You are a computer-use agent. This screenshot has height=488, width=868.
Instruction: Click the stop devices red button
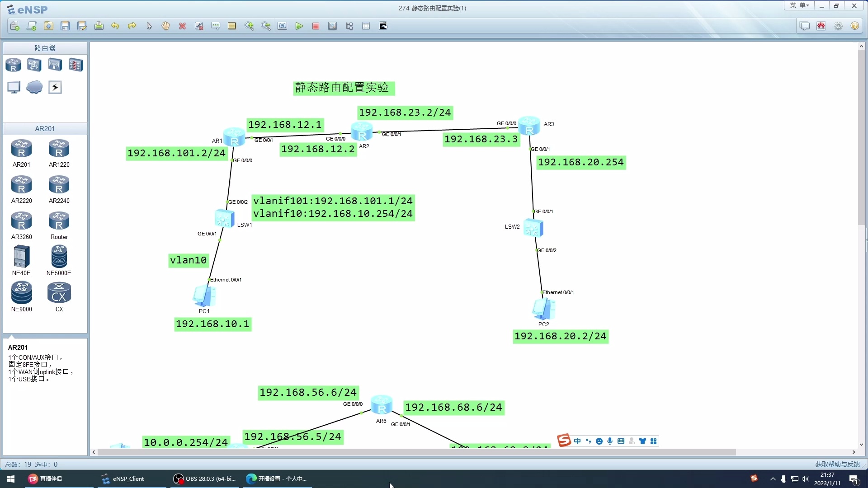click(316, 26)
